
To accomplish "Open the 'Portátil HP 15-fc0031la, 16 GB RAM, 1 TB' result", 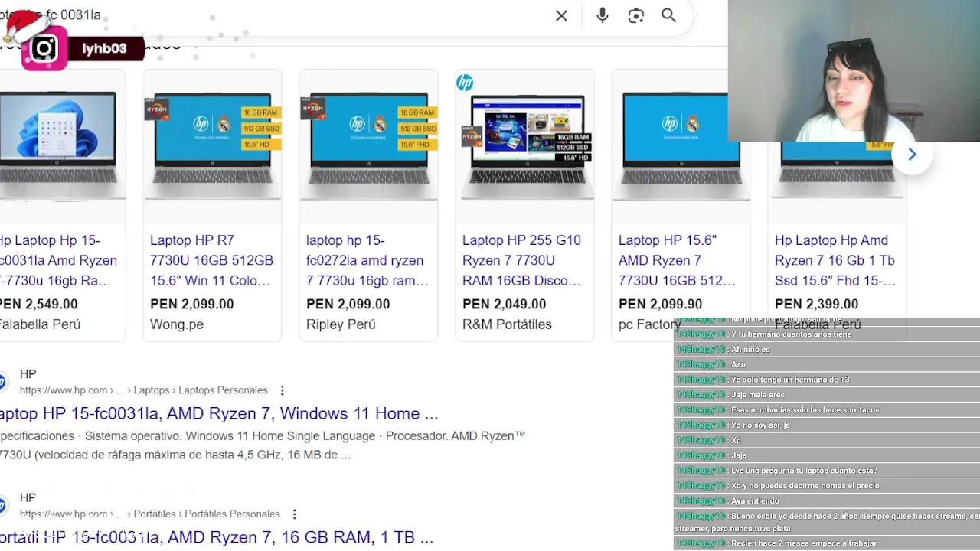I will click(217, 538).
